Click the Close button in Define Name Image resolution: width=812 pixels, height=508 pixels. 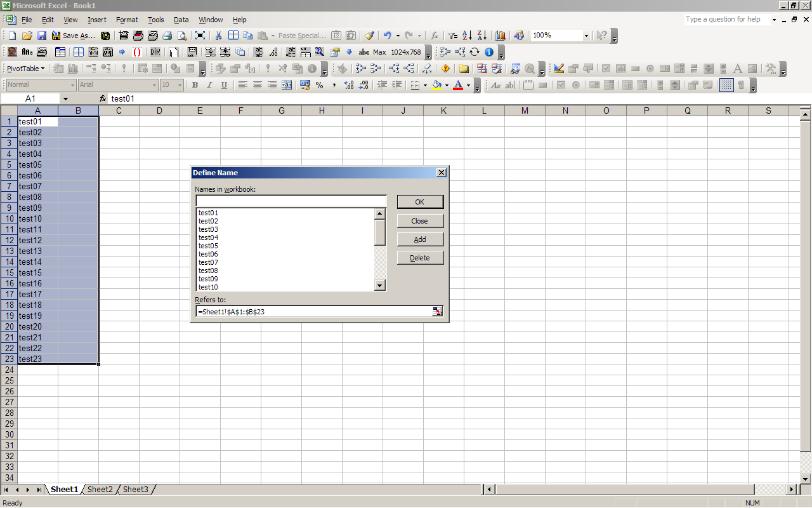coord(420,221)
